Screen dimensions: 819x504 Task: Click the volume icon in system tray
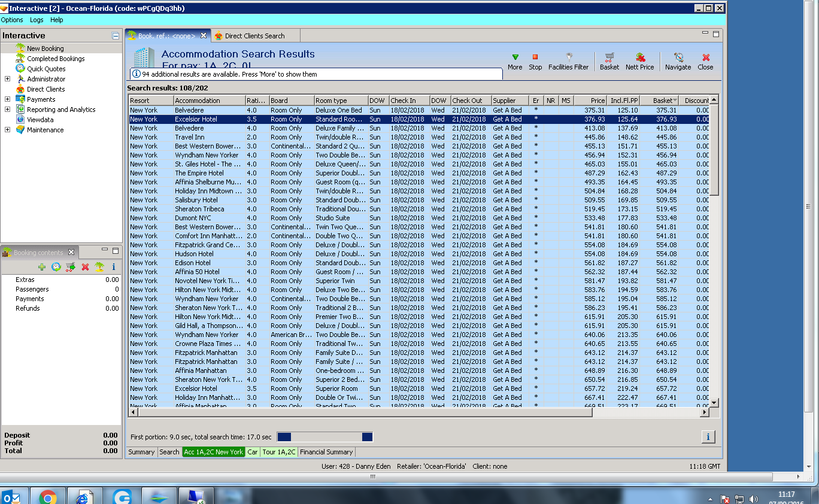pos(754,499)
